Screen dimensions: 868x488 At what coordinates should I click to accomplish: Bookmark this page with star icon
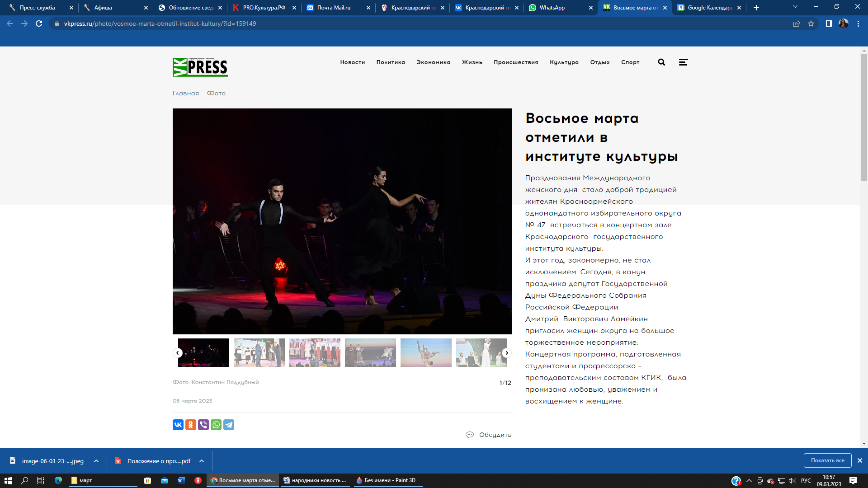[811, 23]
